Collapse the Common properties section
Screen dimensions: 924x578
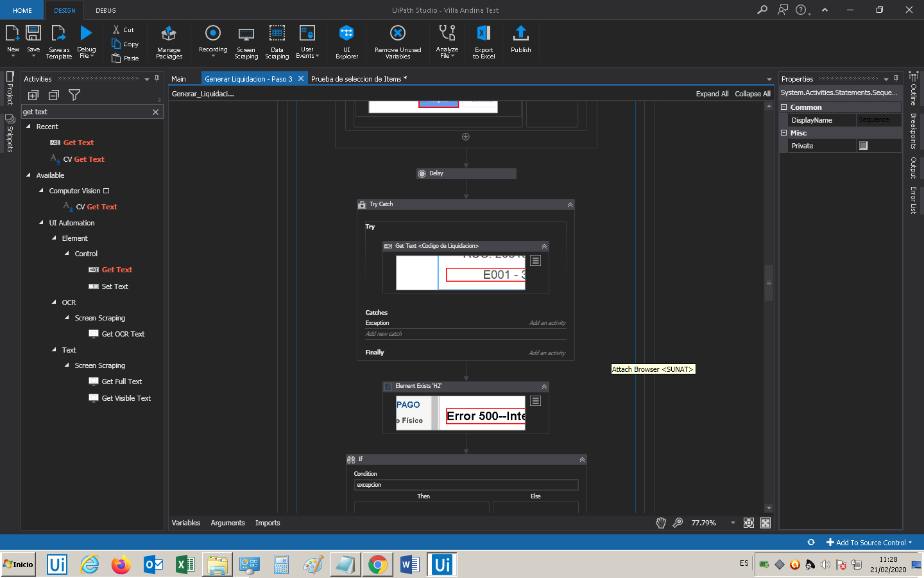[x=783, y=107]
